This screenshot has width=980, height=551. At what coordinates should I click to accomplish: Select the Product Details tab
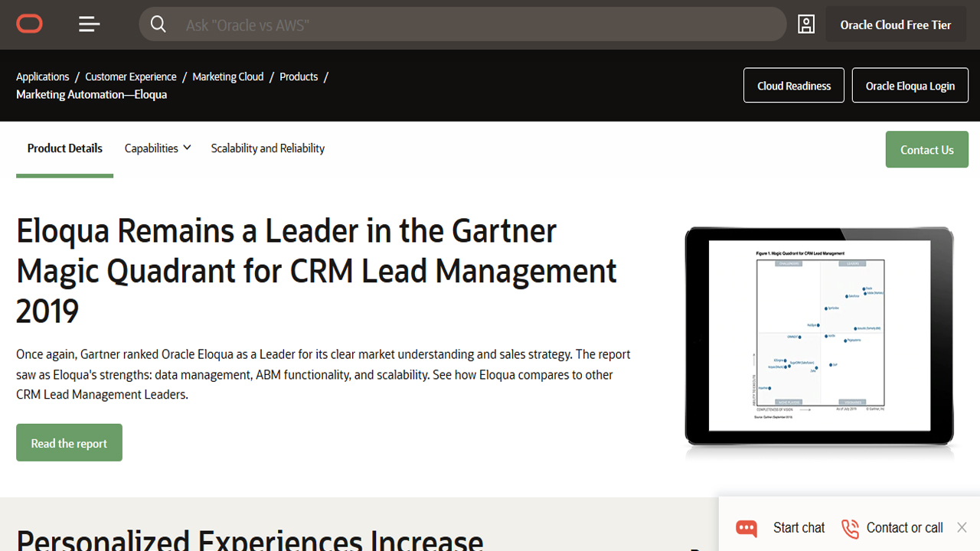pyautogui.click(x=65, y=148)
